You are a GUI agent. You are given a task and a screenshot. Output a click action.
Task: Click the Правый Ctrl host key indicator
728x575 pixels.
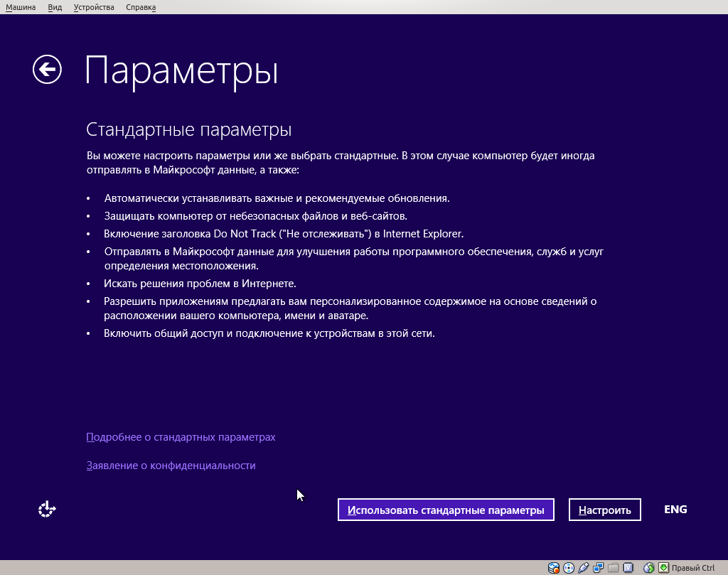pos(695,569)
